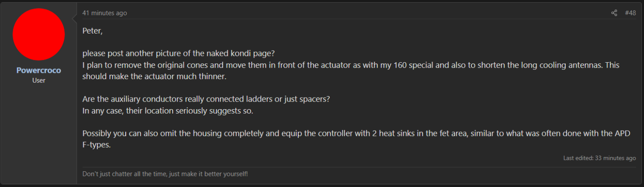Open the #48 post permalink
This screenshot has height=187, width=644.
coord(630,13)
